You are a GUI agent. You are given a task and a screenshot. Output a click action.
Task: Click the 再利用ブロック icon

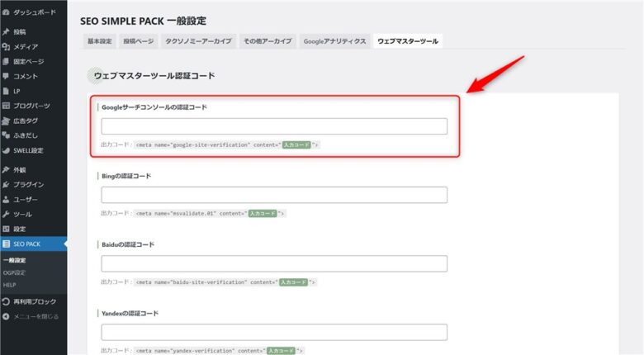(6, 301)
